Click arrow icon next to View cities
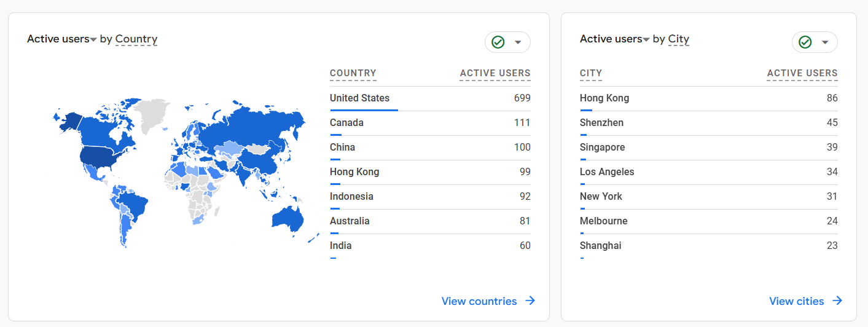The height and width of the screenshot is (327, 868). [837, 301]
